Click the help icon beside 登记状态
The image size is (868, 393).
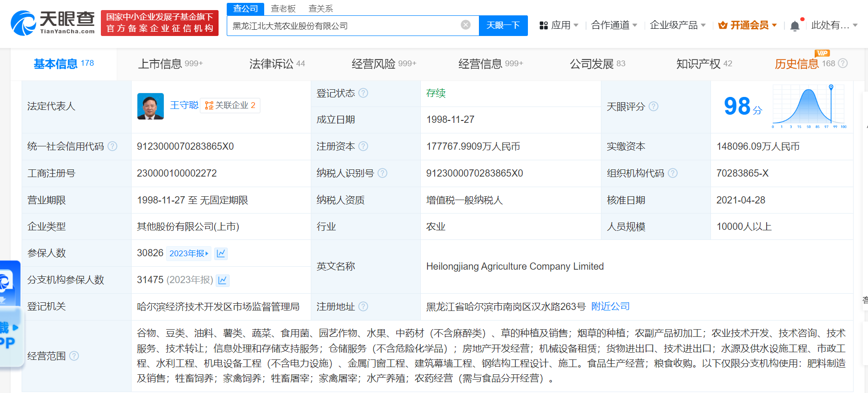point(363,93)
